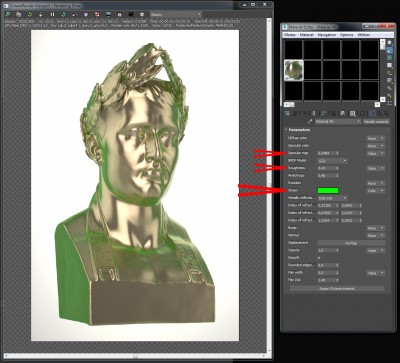Pause rendering in the Octane viewport toolbar

pyautogui.click(x=52, y=14)
